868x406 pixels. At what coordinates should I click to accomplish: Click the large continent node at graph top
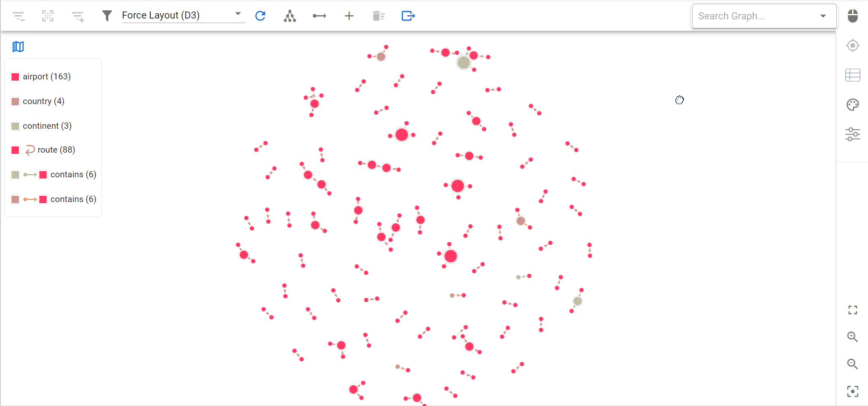coord(464,63)
